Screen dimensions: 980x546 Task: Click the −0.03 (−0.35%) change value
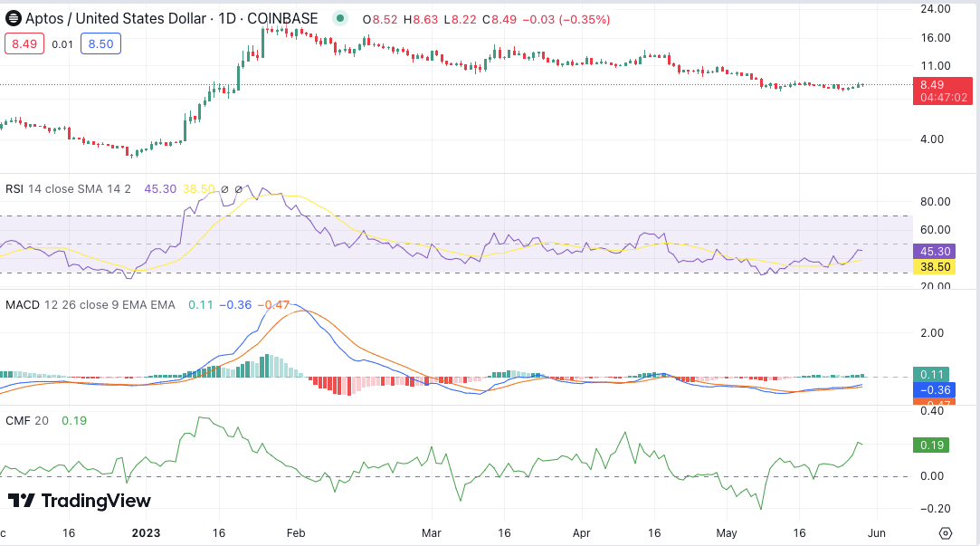click(566, 19)
